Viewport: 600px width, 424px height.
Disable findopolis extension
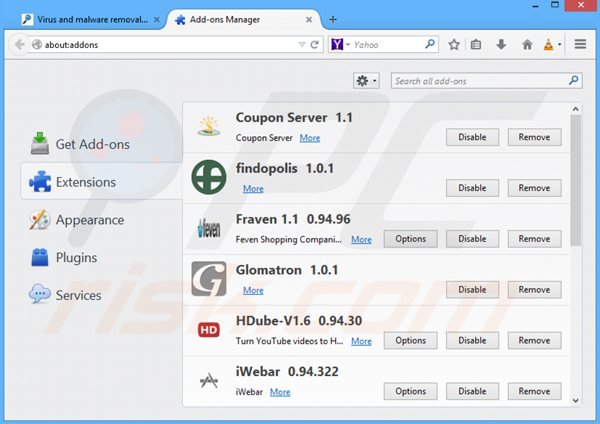(x=472, y=188)
